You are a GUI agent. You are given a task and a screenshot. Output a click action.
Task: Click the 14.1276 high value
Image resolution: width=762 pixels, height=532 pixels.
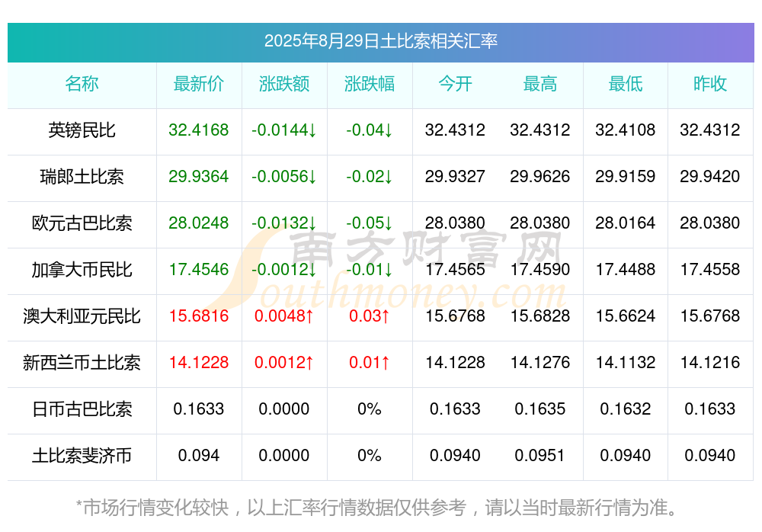point(540,363)
